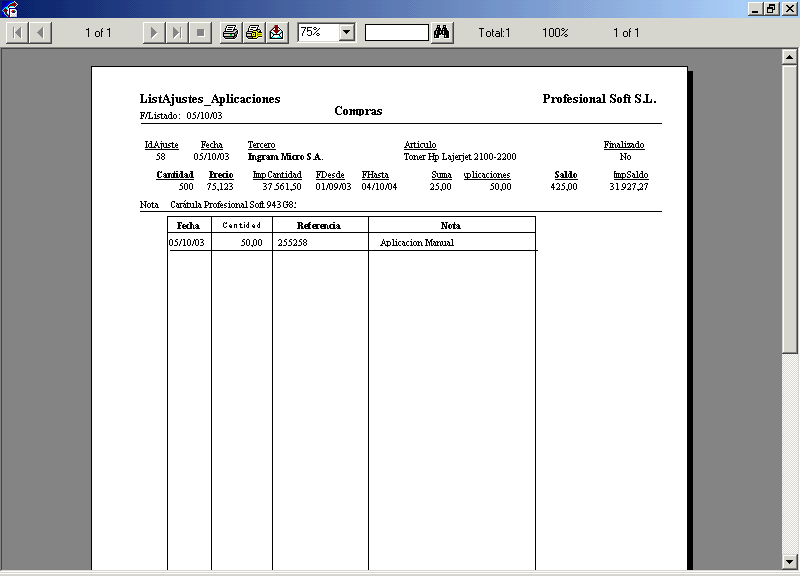Viewport: 800px width, 576px height.
Task: Go to first page of report
Action: [18, 33]
